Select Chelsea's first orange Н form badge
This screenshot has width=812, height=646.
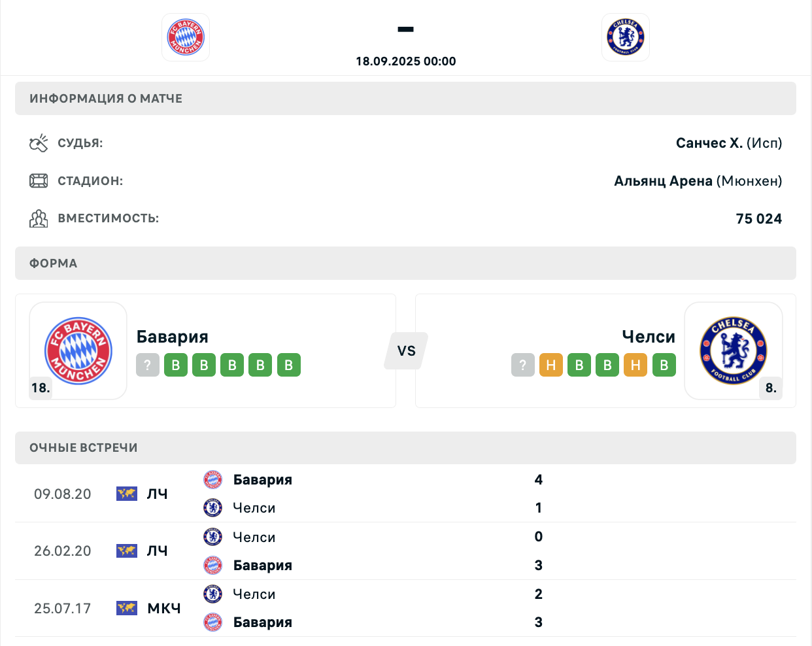pos(551,365)
